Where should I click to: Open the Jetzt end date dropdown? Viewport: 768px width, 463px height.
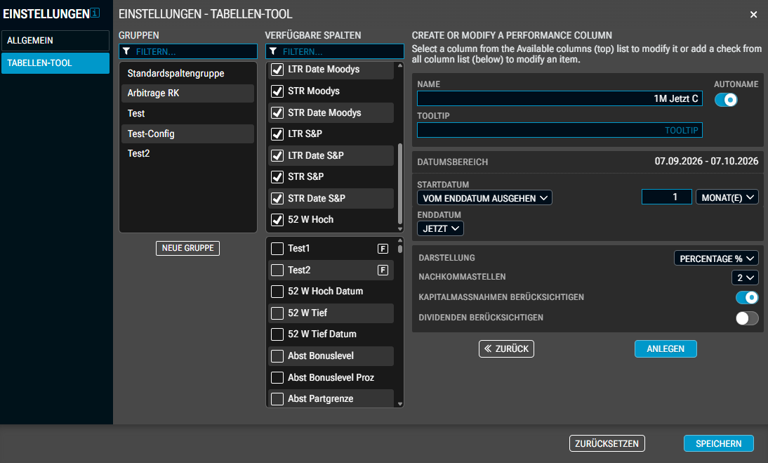coord(440,228)
